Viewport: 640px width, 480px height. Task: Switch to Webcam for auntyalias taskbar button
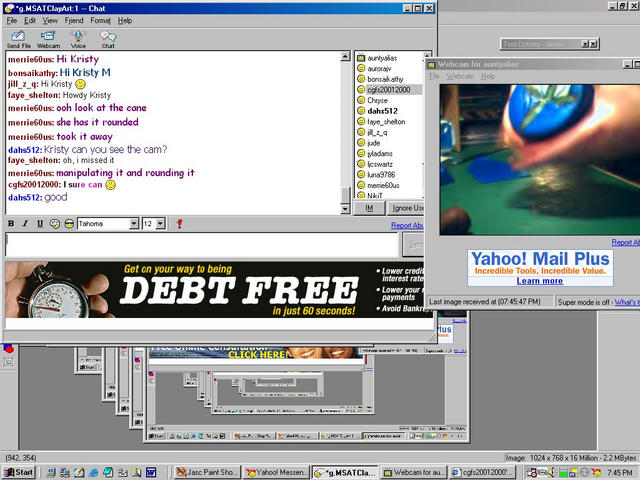pyautogui.click(x=415, y=472)
